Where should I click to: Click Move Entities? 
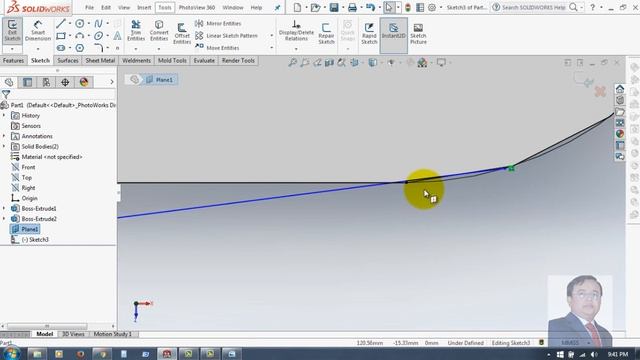(x=218, y=48)
